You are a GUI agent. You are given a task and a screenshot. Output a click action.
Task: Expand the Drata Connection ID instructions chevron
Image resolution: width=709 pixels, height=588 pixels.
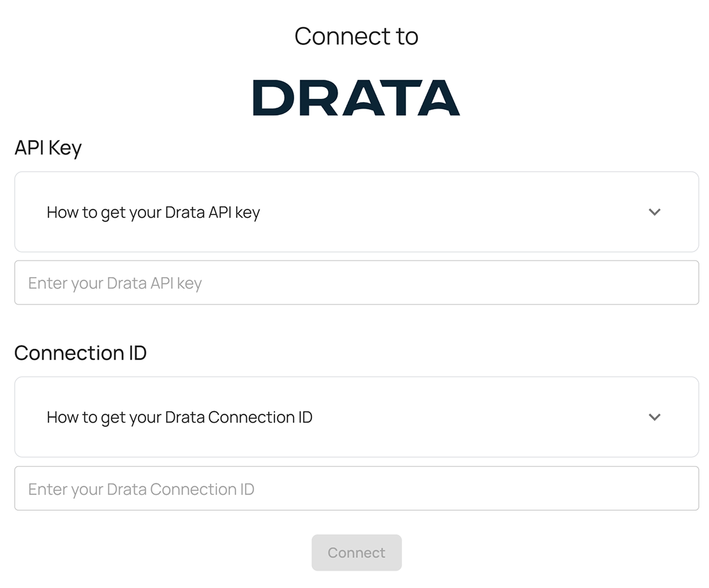(654, 417)
